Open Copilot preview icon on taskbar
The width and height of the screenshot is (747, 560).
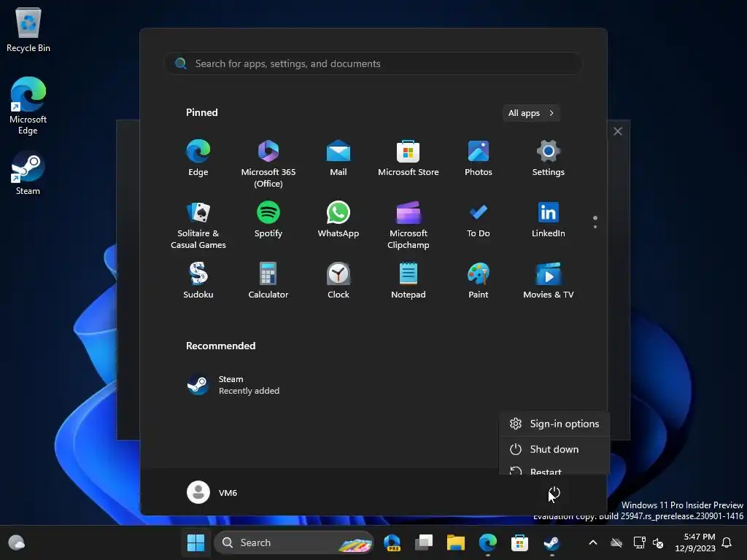(392, 542)
